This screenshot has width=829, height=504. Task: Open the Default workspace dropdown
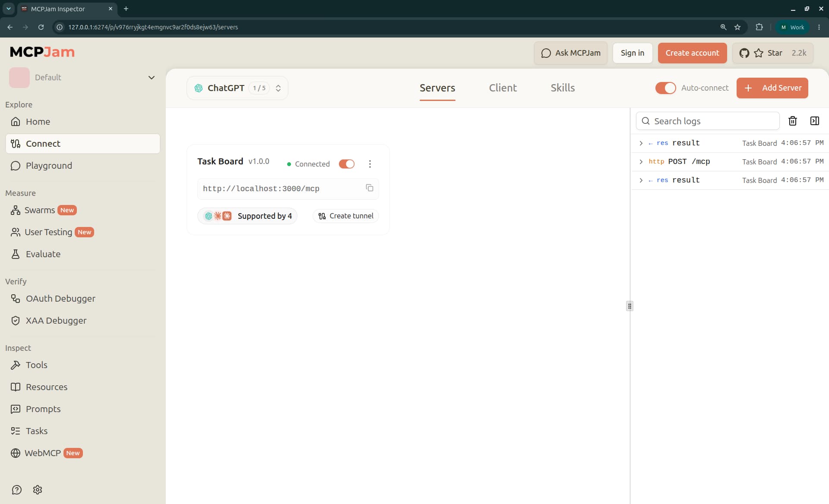82,78
